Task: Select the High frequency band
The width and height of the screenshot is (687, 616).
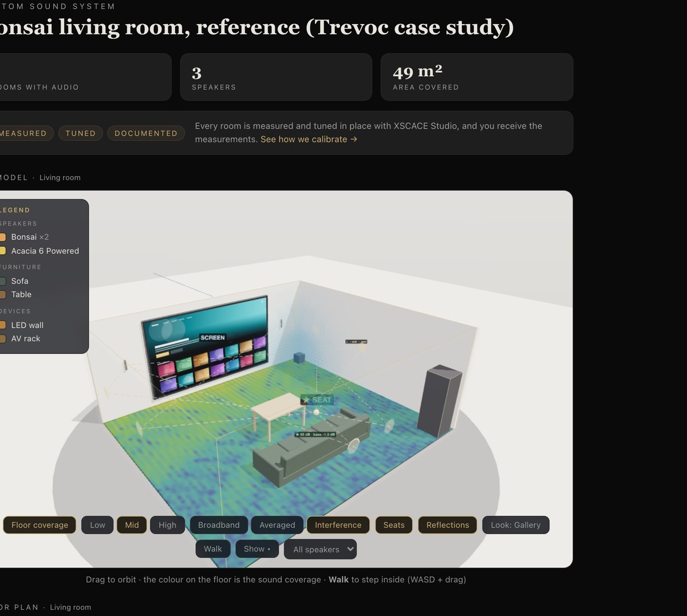Action: [168, 525]
